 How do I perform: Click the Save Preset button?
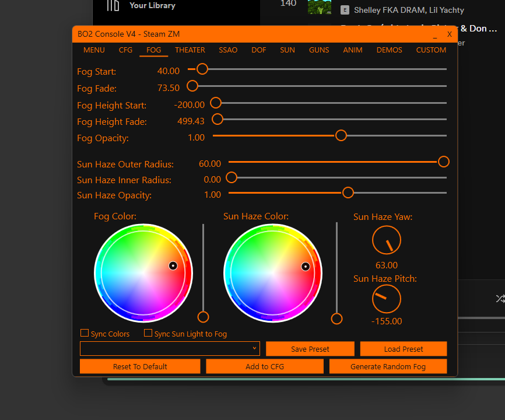pos(310,349)
